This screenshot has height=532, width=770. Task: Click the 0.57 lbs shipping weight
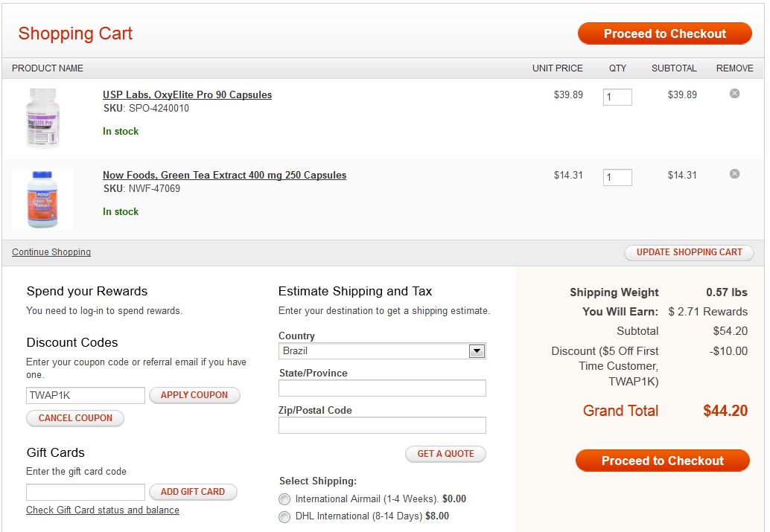click(727, 292)
